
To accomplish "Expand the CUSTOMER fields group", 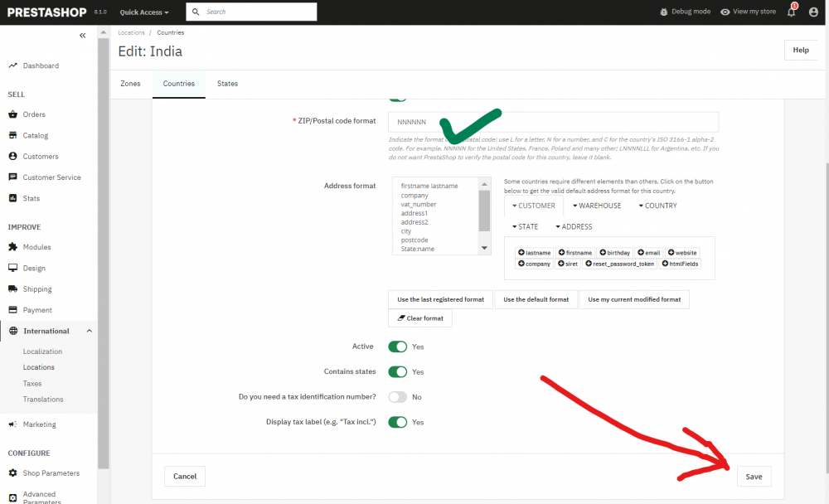I will (533, 206).
